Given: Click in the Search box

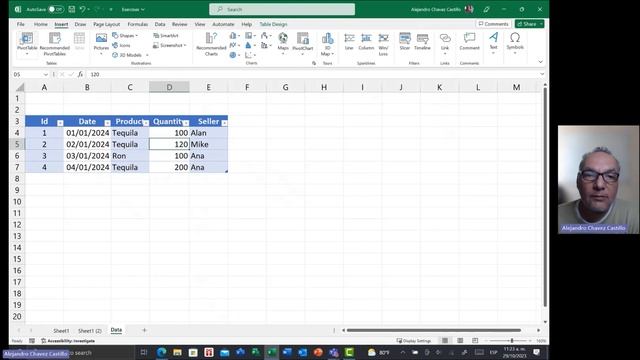Looking at the screenshot, I should pyautogui.click(x=282, y=9).
